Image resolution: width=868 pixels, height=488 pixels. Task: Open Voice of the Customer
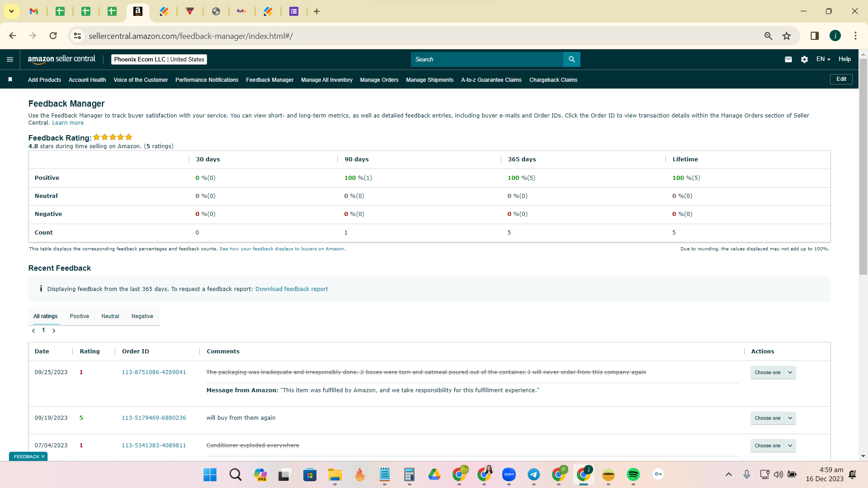tap(141, 80)
